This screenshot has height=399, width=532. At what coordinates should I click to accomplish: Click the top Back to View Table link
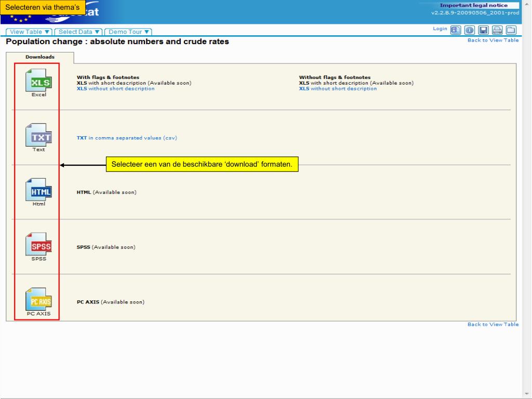493,41
